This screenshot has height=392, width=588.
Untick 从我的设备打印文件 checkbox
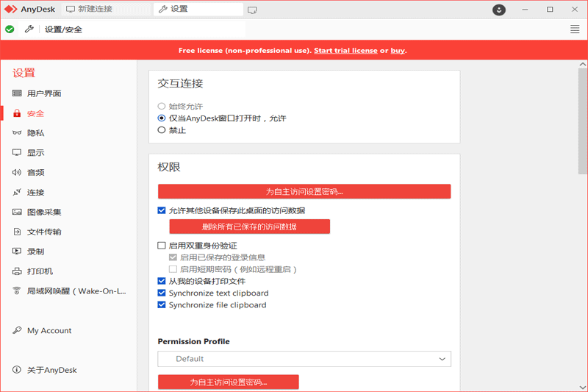coord(162,281)
